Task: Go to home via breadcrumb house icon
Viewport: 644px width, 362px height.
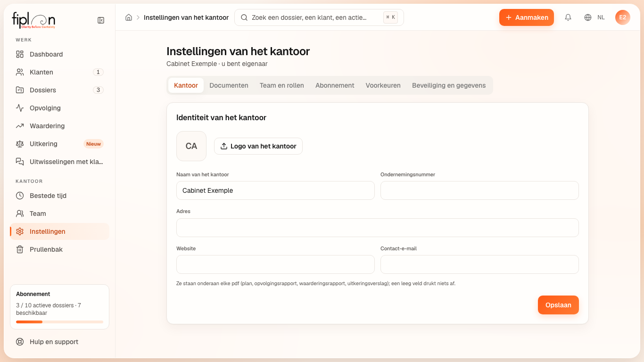Action: (x=129, y=17)
